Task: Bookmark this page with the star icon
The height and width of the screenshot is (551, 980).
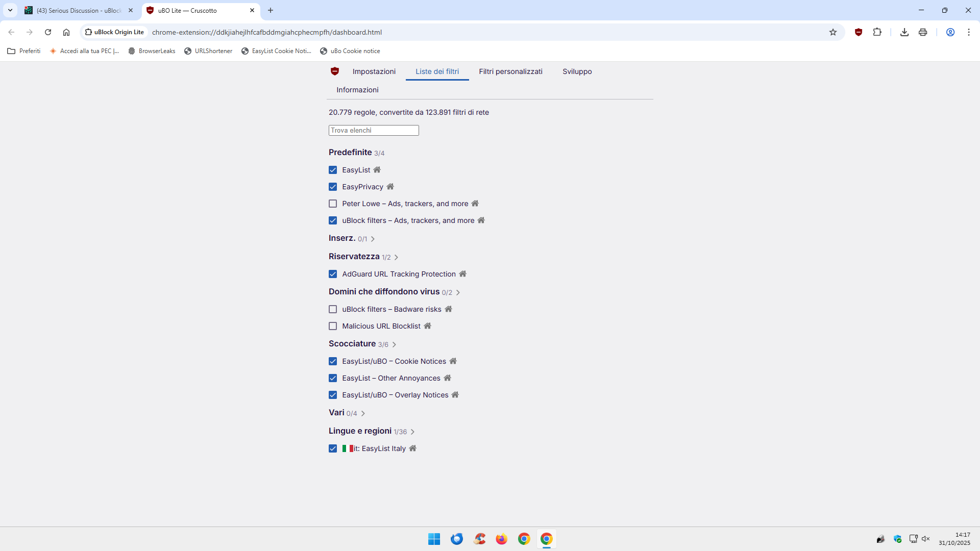Action: [833, 32]
